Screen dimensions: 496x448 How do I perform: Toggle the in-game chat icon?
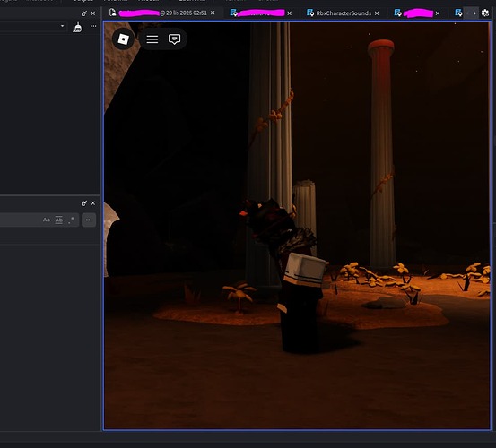(x=174, y=39)
